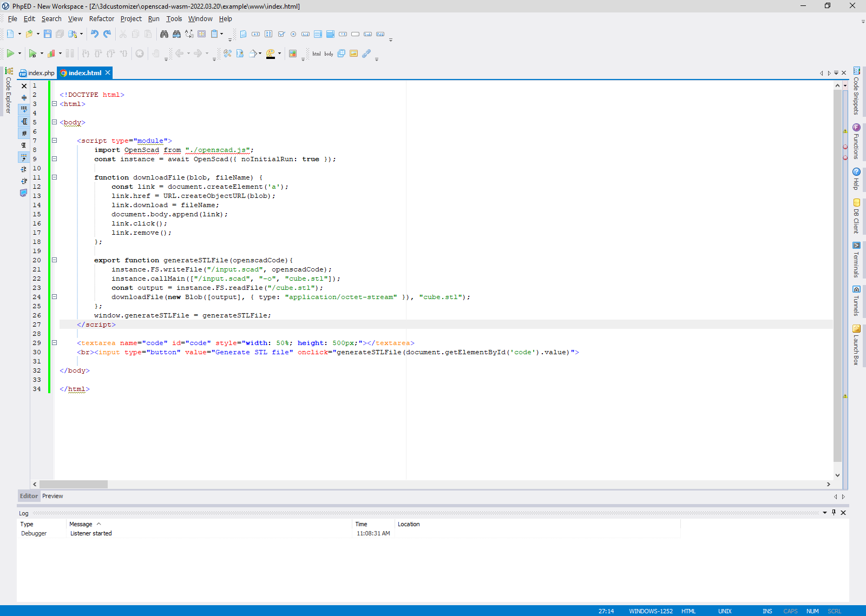The height and width of the screenshot is (616, 866).
Task: Collapse downloadFile function fold on line 11
Action: (x=54, y=177)
